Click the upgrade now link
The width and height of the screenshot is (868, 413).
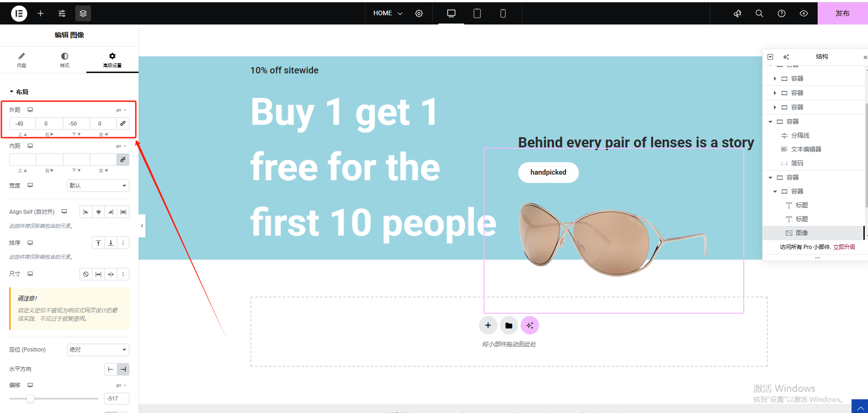(844, 247)
